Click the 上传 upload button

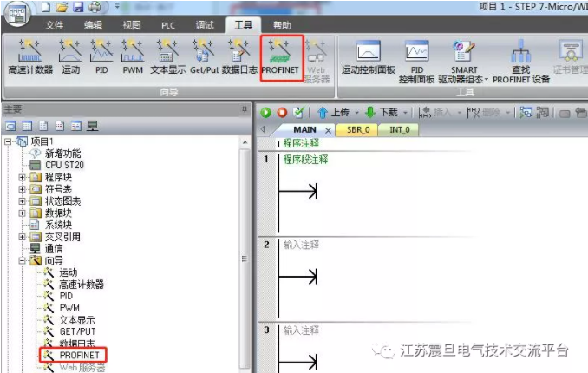coord(333,112)
